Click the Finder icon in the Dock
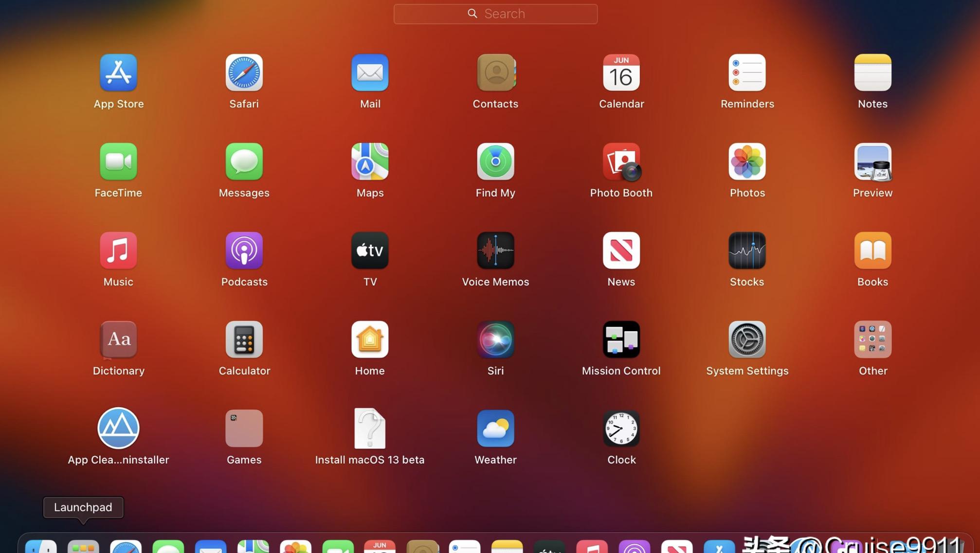 41,547
